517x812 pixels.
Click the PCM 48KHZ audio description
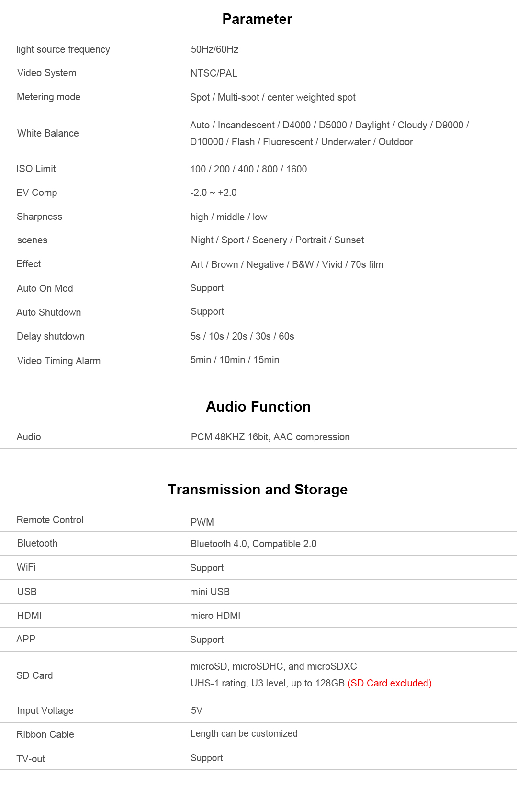click(270, 437)
